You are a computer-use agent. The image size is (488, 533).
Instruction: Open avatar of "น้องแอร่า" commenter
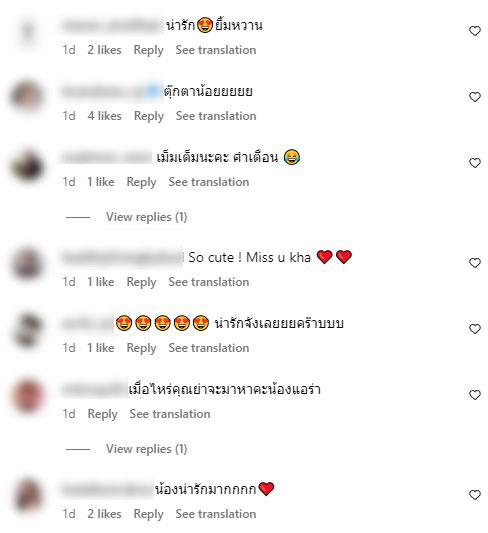27,396
